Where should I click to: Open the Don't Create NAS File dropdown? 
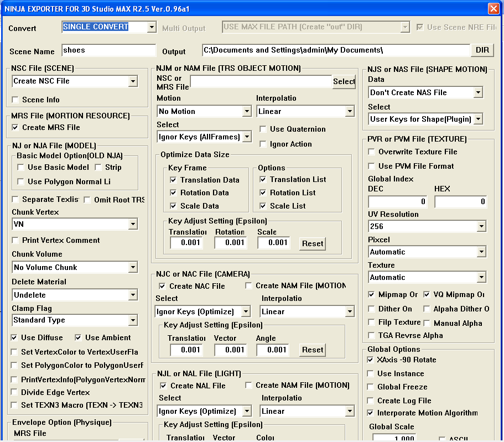point(425,92)
